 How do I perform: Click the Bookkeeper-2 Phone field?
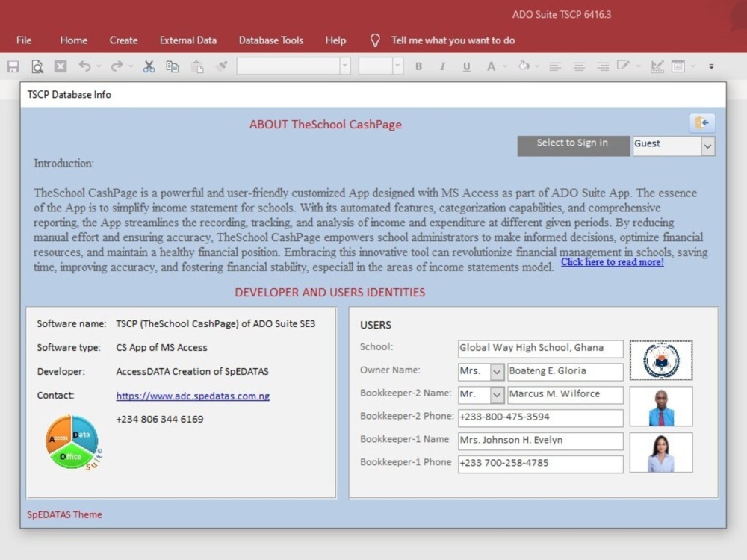541,417
